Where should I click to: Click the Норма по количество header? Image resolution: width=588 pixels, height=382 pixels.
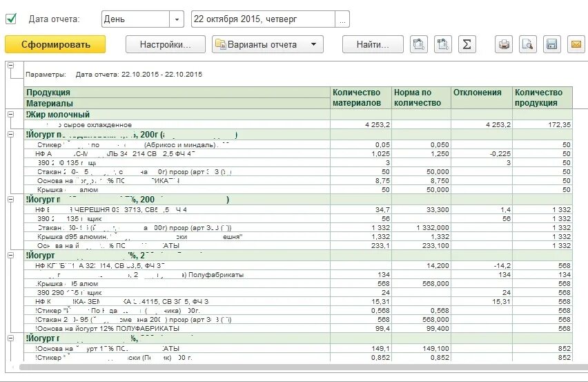click(x=421, y=97)
